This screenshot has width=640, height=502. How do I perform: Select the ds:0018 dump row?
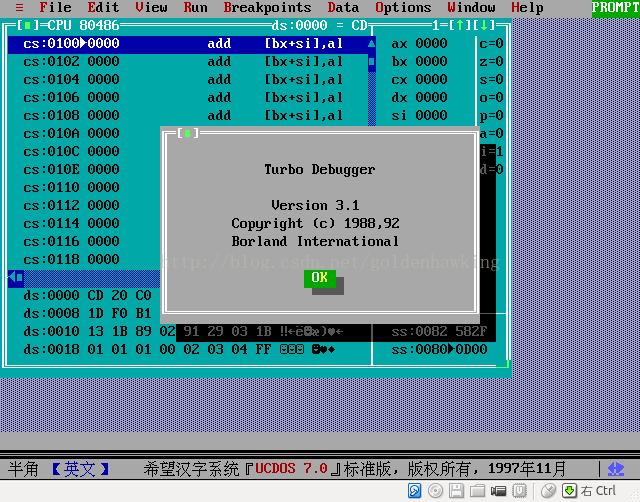click(x=180, y=349)
